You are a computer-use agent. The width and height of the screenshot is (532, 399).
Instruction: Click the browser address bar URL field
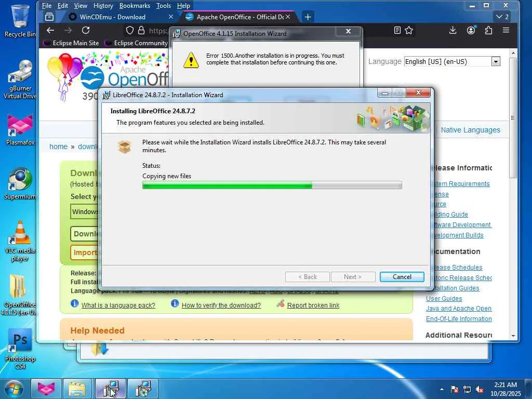[x=158, y=31]
